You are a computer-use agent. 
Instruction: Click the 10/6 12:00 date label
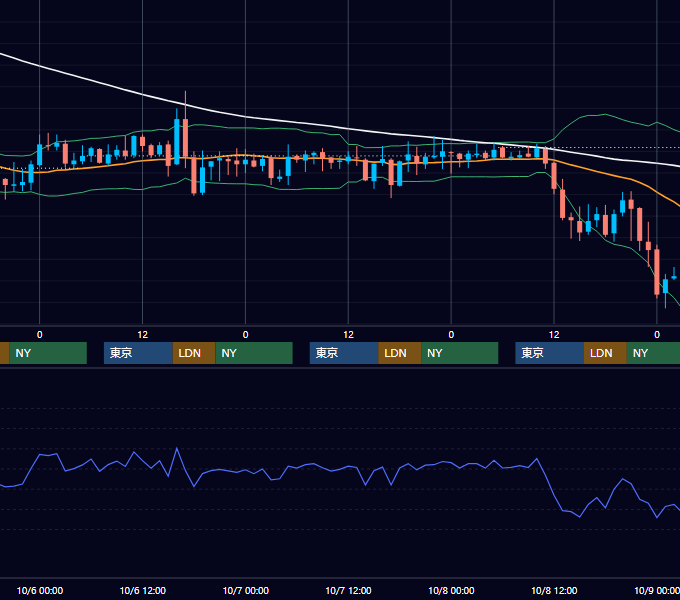point(143,590)
